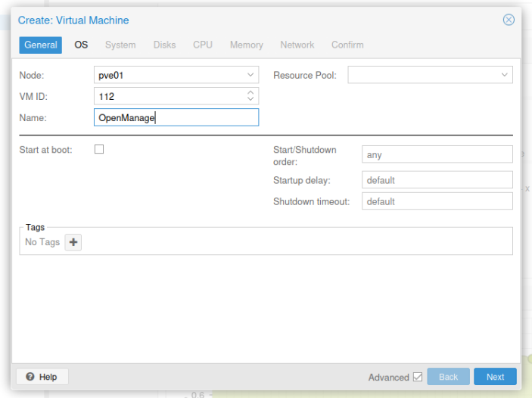Close the Create Virtual Machine dialog

(x=509, y=20)
